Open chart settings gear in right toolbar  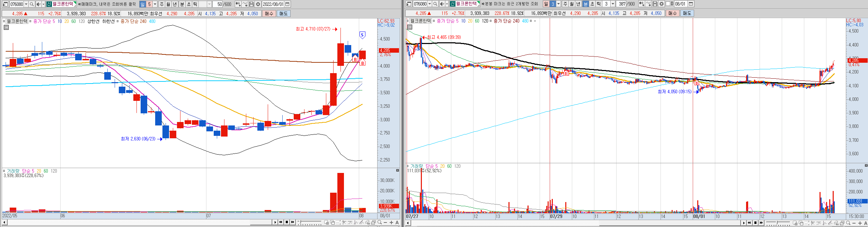point(662,4)
